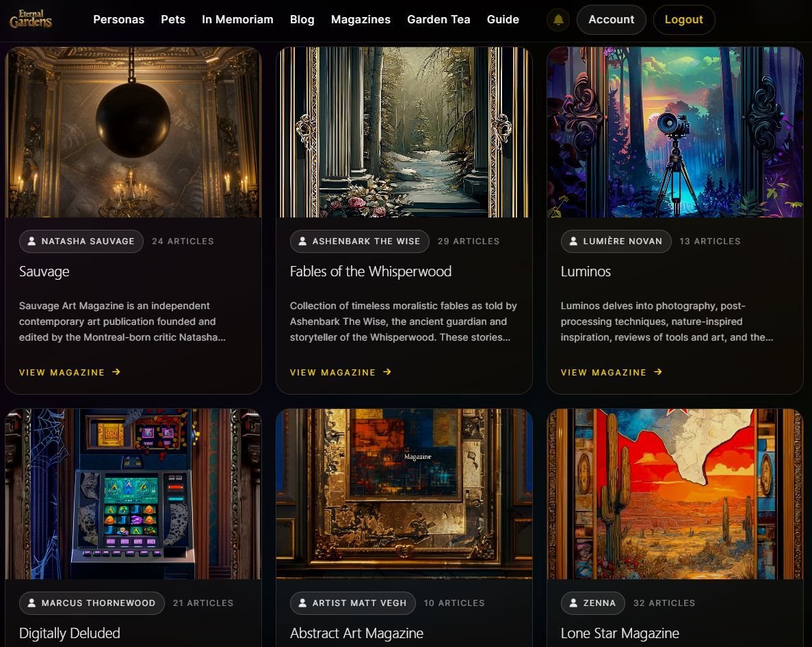Click the arrow icon under Sauvage description
The width and height of the screenshot is (812, 647).
point(116,371)
